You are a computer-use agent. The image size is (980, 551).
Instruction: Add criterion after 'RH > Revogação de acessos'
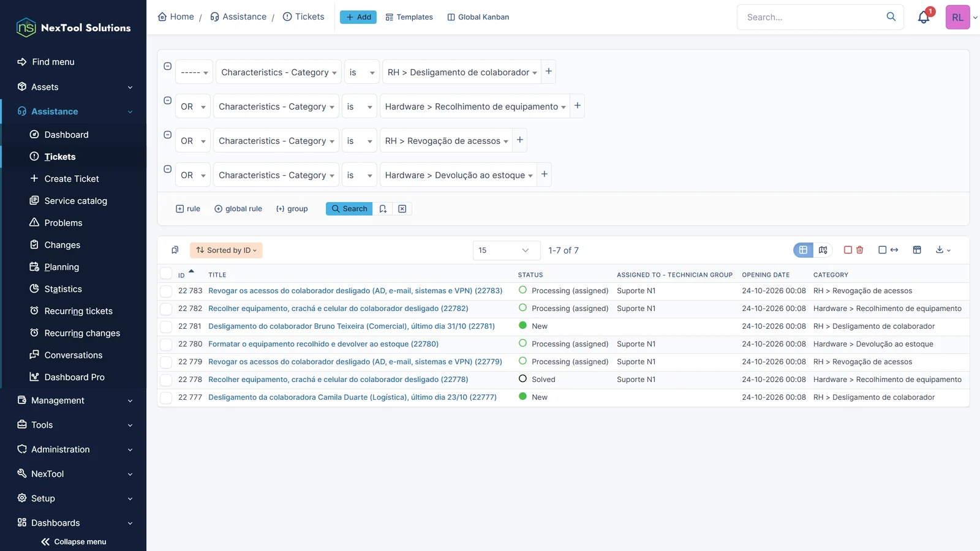[519, 140]
